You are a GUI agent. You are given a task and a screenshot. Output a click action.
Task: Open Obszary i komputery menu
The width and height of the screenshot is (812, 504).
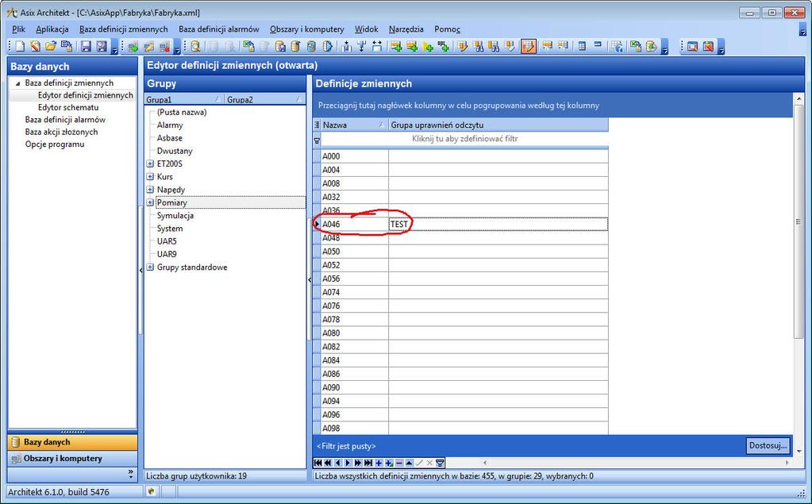tap(307, 29)
